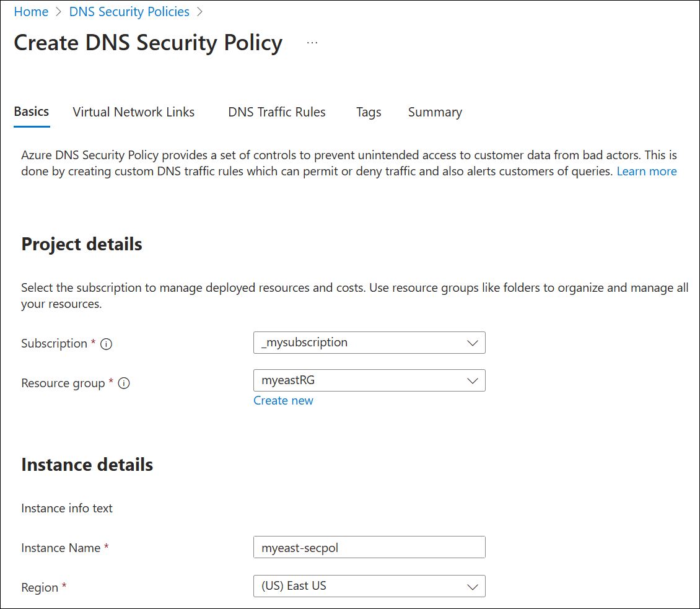Screen dimensions: 700x609
Task: Click the Resource group info icon
Action: tap(124, 383)
